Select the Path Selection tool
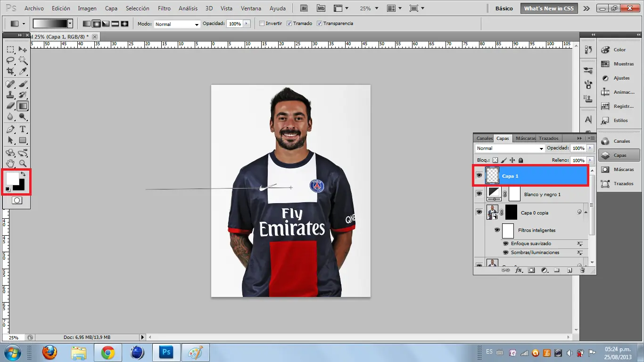The height and width of the screenshot is (362, 644). 10,140
